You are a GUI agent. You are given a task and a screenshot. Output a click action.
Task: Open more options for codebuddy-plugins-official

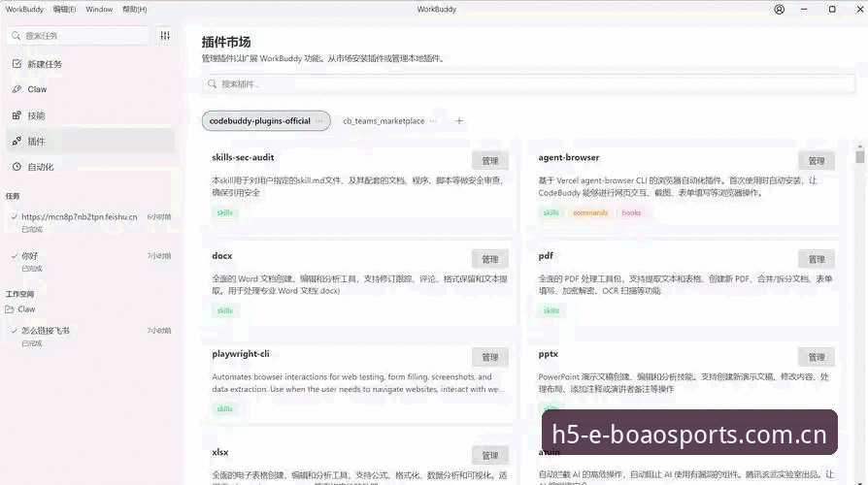pyautogui.click(x=319, y=121)
